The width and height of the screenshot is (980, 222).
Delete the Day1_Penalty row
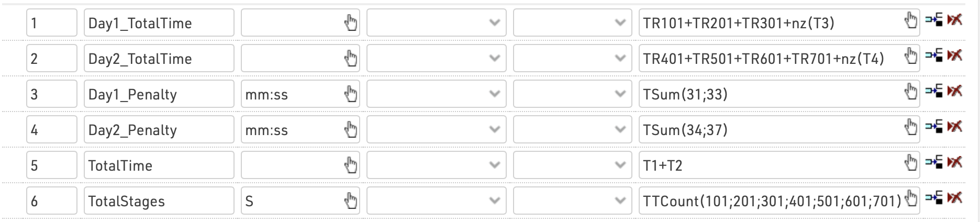pos(955,92)
